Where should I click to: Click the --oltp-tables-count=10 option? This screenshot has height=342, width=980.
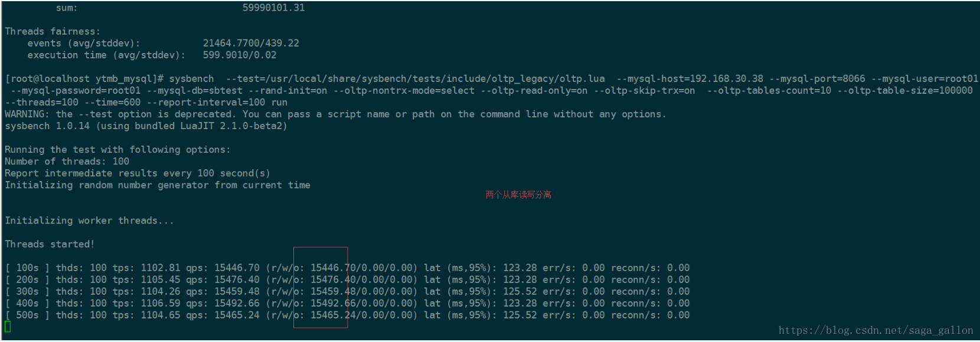(x=769, y=90)
